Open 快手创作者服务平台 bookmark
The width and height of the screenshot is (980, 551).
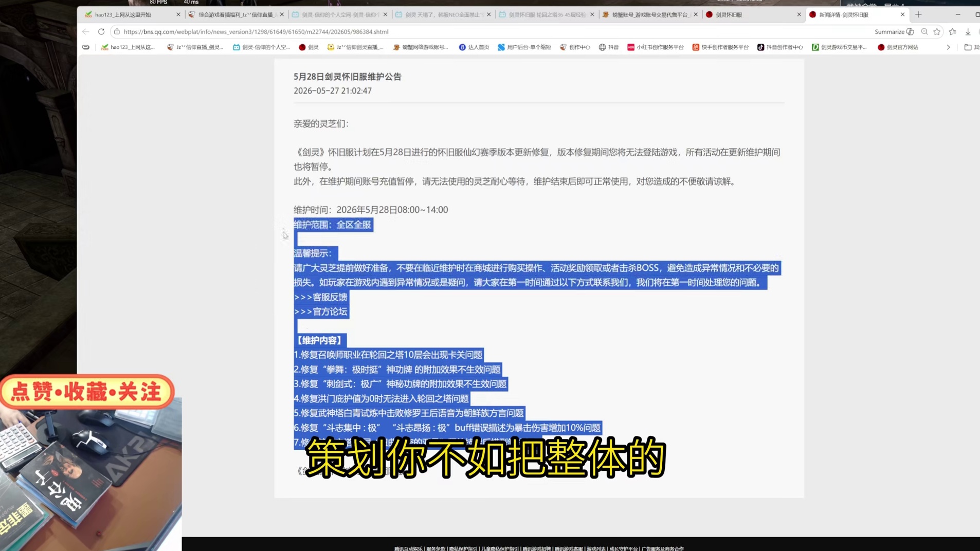point(720,47)
